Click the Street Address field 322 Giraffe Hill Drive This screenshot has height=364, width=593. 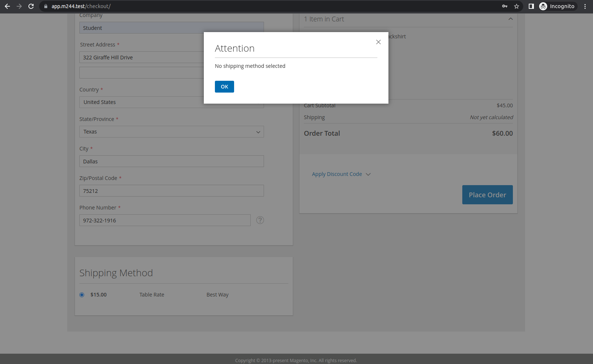click(172, 57)
